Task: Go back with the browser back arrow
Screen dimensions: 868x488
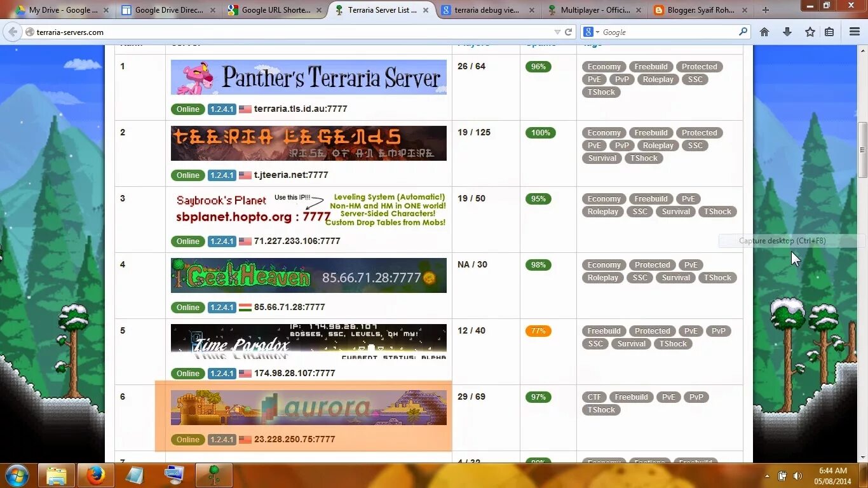Action: click(x=13, y=32)
